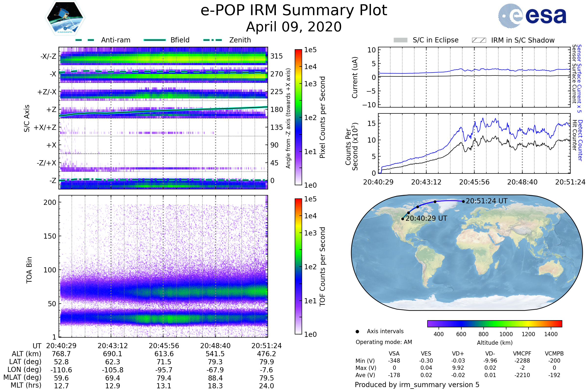This screenshot has width=588, height=392.
Task: Click the 20:51:24 UT endpoint on map
Action: click(x=463, y=201)
